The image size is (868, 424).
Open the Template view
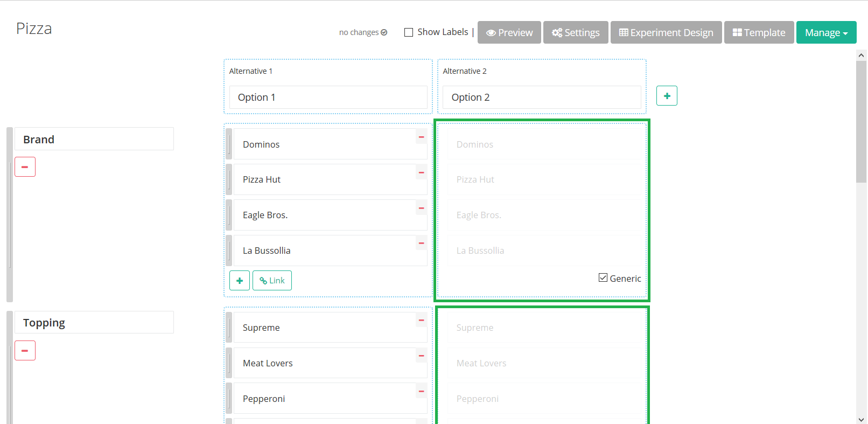[x=759, y=33]
